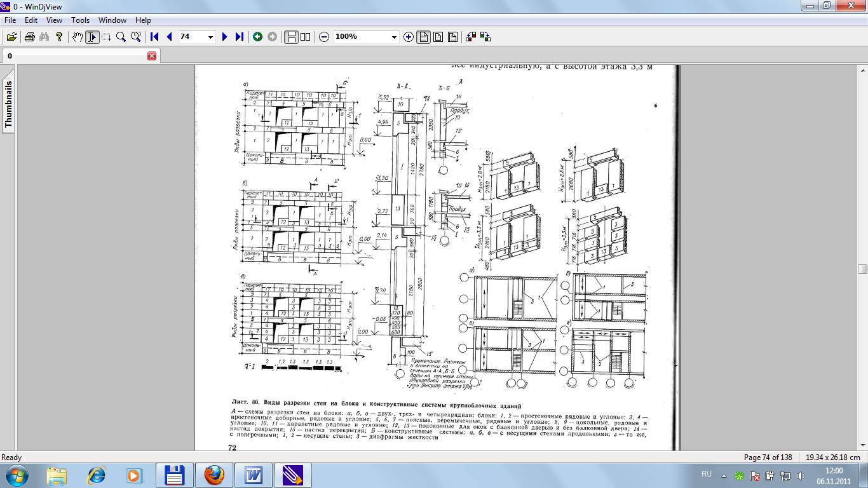Image resolution: width=868 pixels, height=488 pixels.
Task: Click the Print icon in toolbar
Action: (29, 37)
